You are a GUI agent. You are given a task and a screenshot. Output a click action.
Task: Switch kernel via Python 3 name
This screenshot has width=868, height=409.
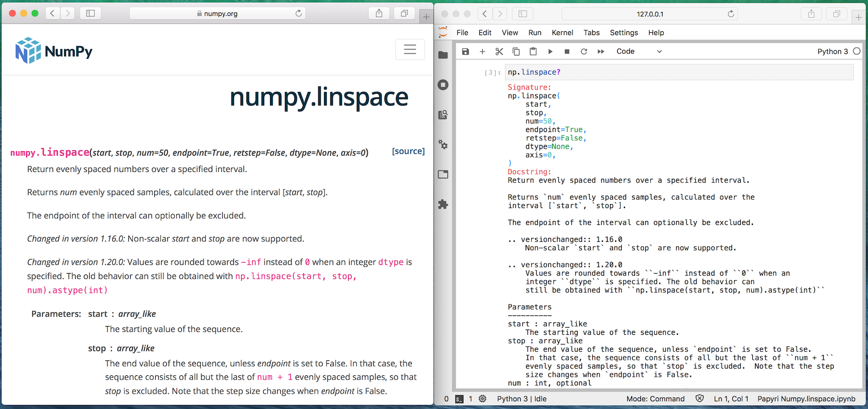coord(832,52)
